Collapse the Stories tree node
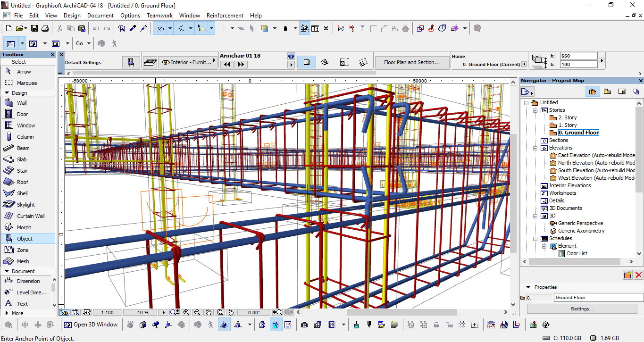The height and width of the screenshot is (342, 644). point(535,110)
